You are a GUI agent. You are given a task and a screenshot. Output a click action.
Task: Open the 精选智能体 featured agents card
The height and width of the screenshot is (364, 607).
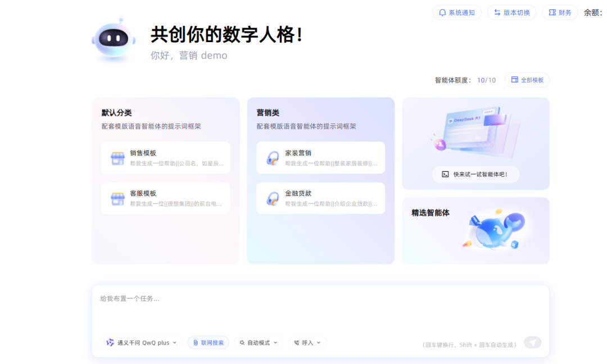click(475, 230)
